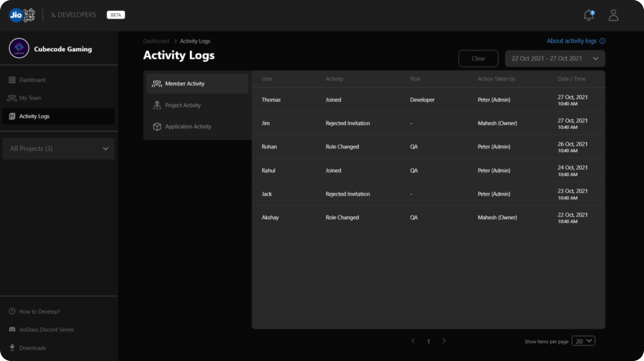Click the Action Taken by column header
The image size is (644, 361).
tap(496, 79)
